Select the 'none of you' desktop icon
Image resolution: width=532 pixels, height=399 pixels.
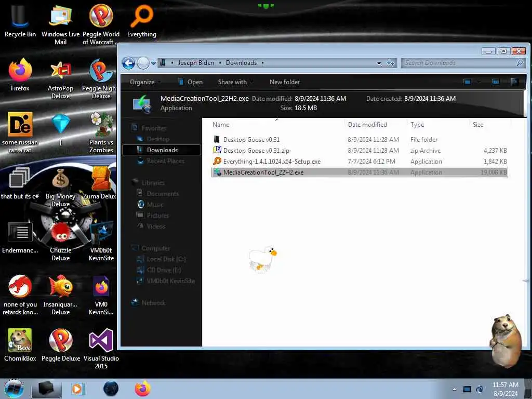click(x=20, y=295)
